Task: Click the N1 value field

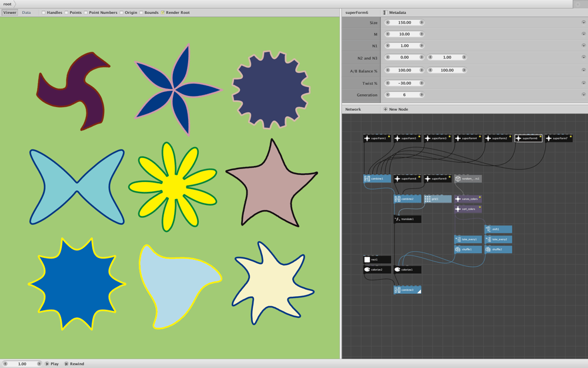Action: 405,46
